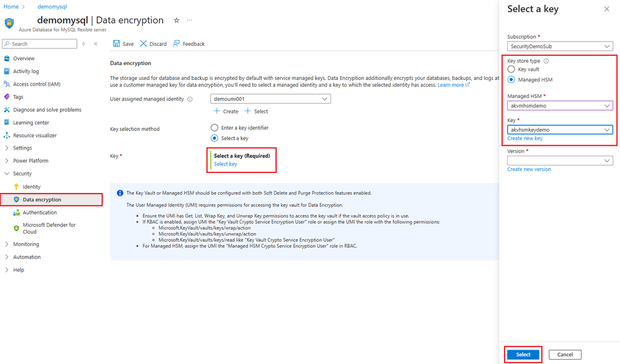Screen dimensions: 620x364
Task: Open the Learn more link
Action: pyautogui.click(x=454, y=85)
